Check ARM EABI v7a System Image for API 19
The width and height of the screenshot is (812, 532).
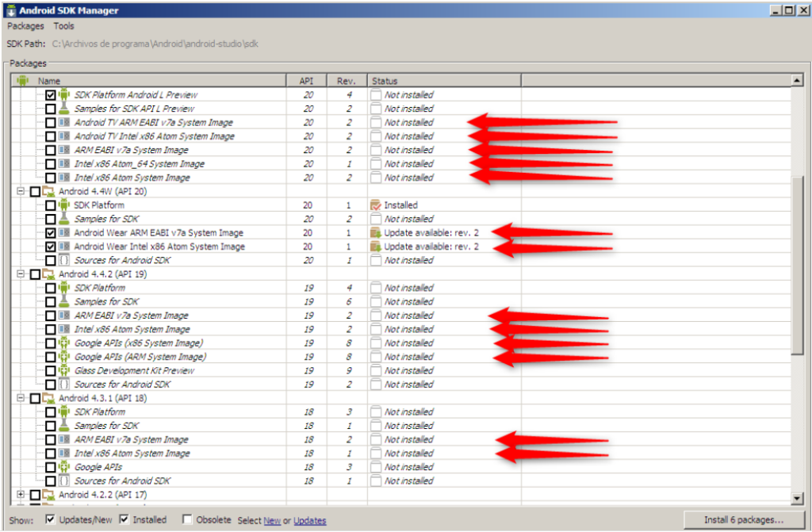pyautogui.click(x=50, y=316)
